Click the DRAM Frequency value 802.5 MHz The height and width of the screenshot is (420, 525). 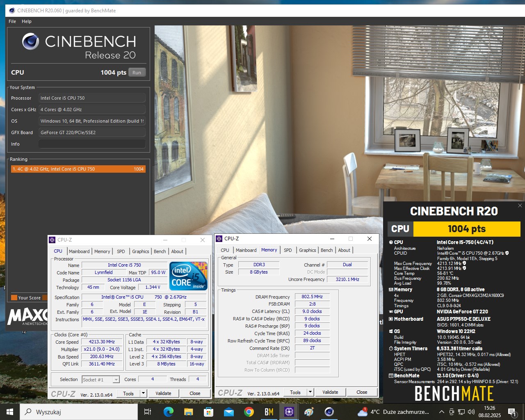click(312, 297)
